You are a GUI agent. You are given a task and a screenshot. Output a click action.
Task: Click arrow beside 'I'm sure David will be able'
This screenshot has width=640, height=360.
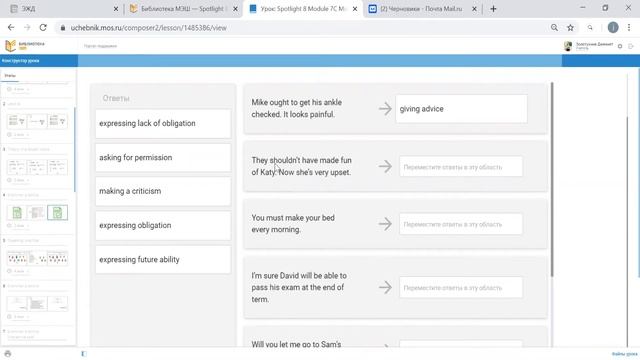click(x=385, y=287)
